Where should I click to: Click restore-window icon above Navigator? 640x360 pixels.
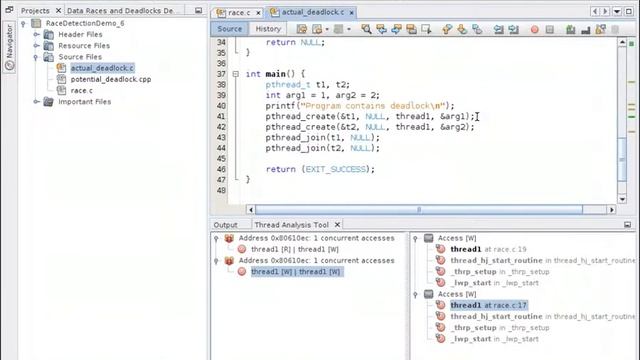(9, 9)
